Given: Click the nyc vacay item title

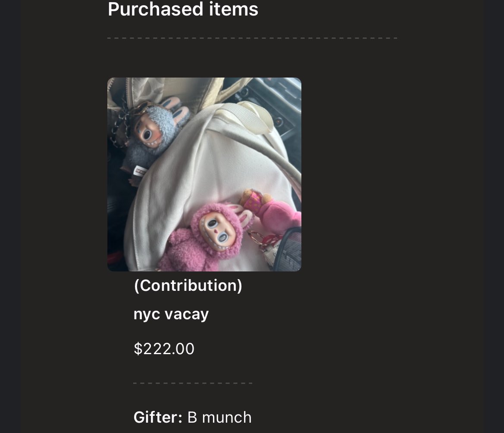Looking at the screenshot, I should 171,314.
